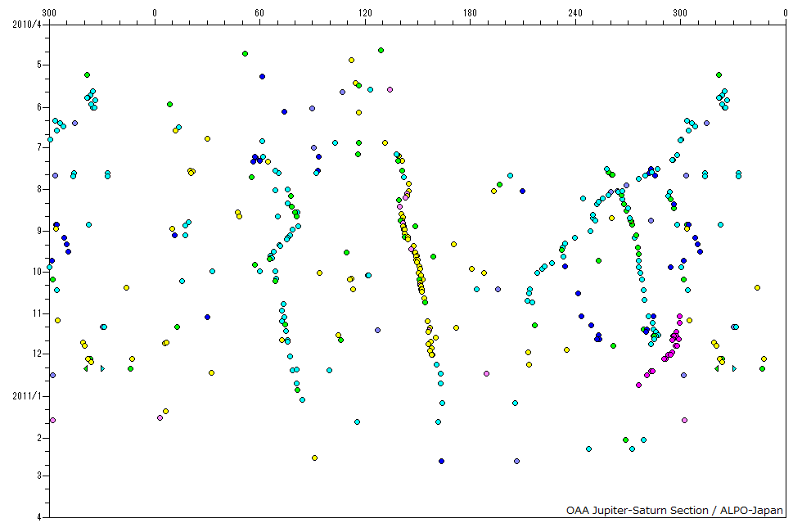Screen dimensions: 802x532
Task: Select the "60" longitude label on top axis
Action: [x=260, y=13]
